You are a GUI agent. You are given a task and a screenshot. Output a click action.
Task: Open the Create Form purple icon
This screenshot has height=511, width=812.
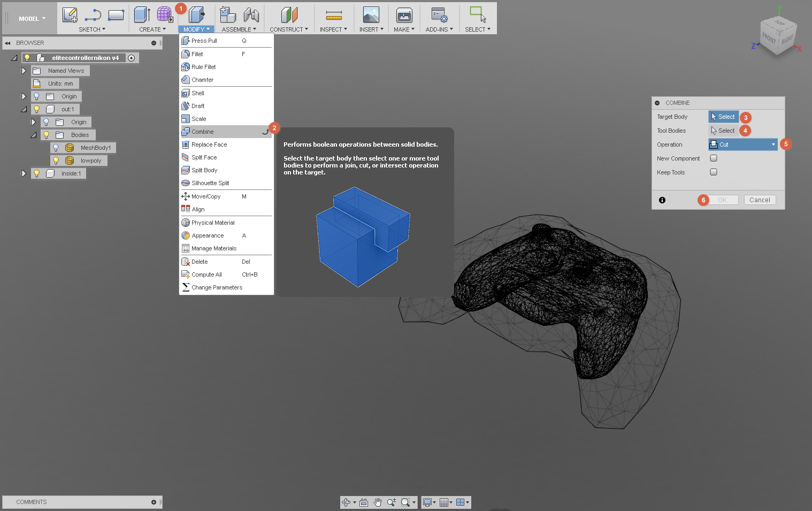(165, 15)
